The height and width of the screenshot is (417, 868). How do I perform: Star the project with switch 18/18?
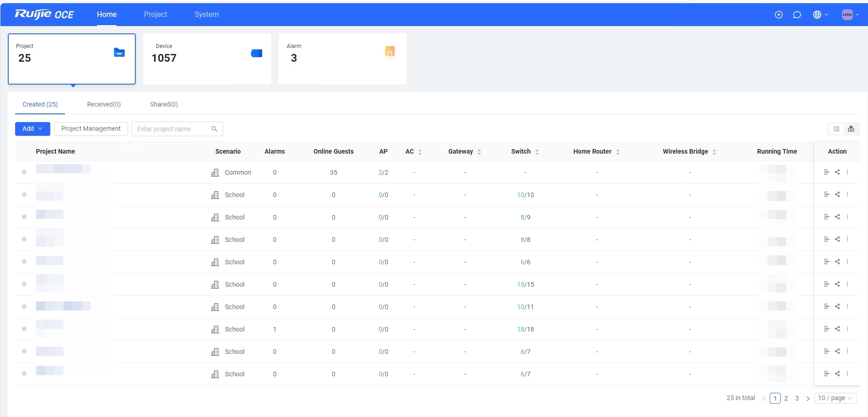coord(24,329)
